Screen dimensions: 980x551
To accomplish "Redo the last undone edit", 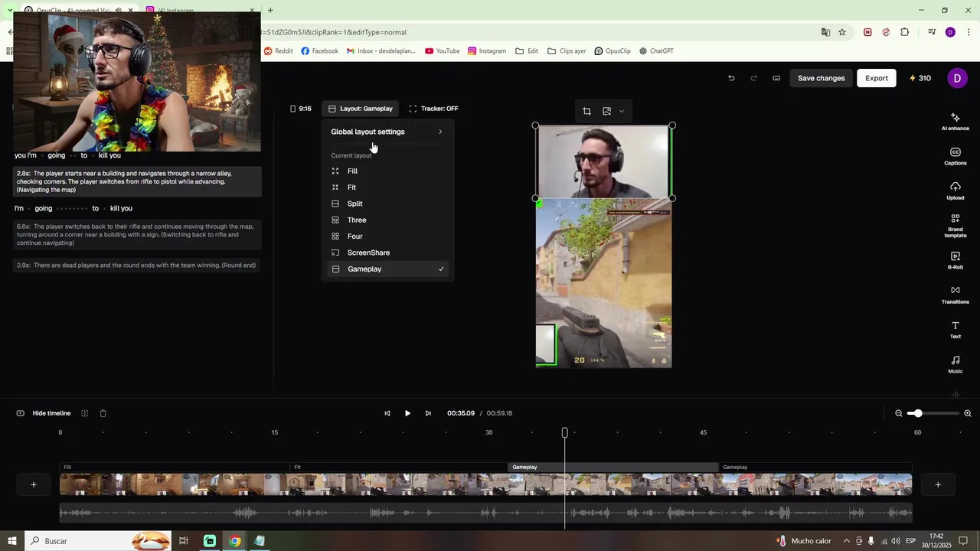I will pos(753,78).
